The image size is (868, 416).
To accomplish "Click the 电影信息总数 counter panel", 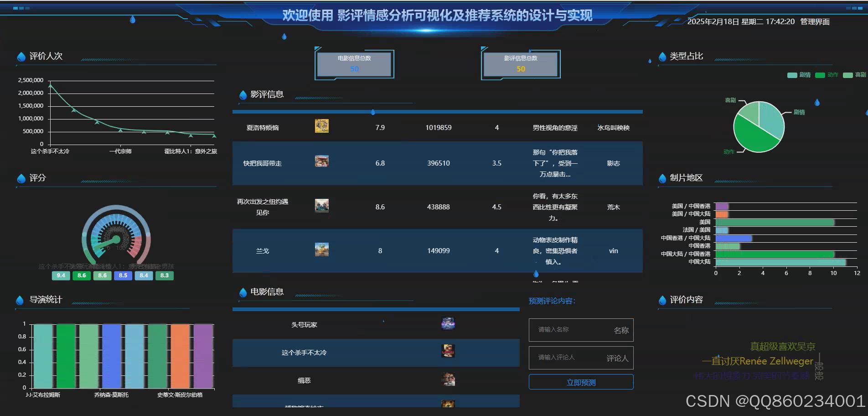I will 354,64.
